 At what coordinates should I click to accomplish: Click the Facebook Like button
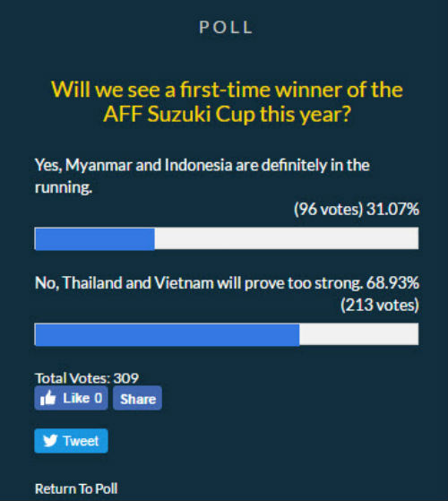[x=71, y=398]
